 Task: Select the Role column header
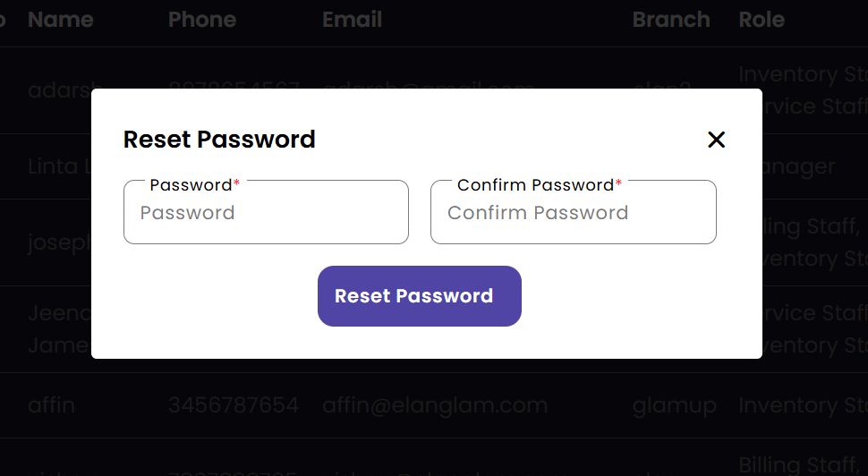pos(762,20)
